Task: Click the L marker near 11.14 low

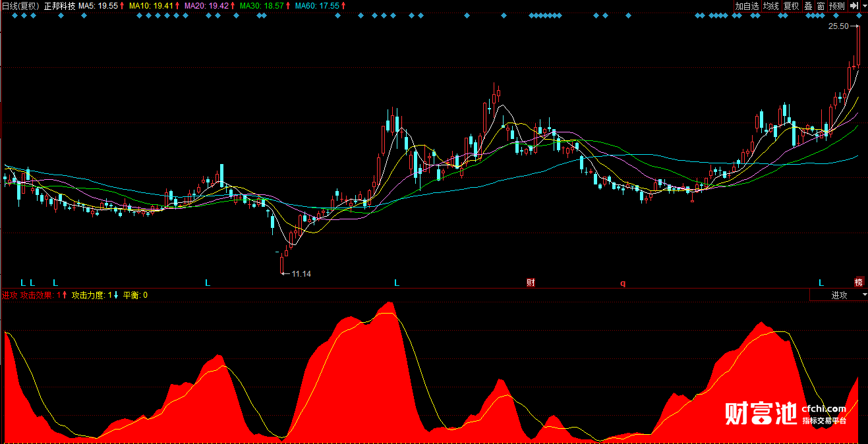Action: point(207,283)
